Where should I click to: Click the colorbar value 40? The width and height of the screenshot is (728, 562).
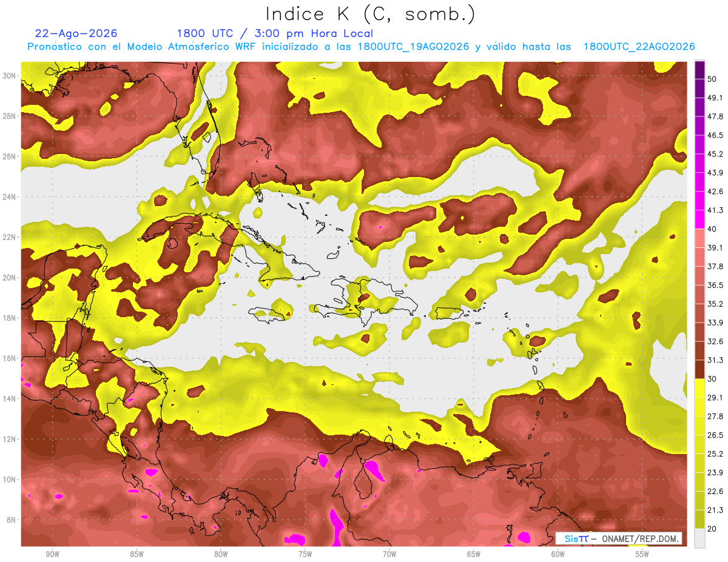pyautogui.click(x=713, y=229)
